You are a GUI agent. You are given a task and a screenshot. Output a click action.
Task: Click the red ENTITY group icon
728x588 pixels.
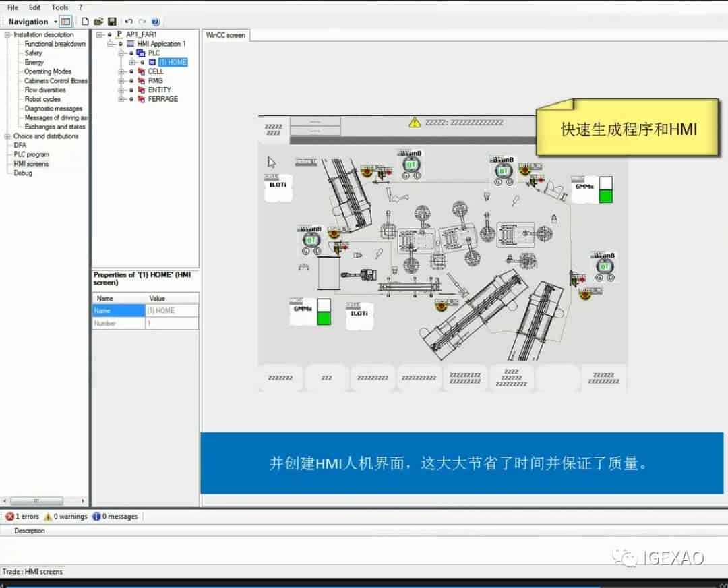point(141,90)
